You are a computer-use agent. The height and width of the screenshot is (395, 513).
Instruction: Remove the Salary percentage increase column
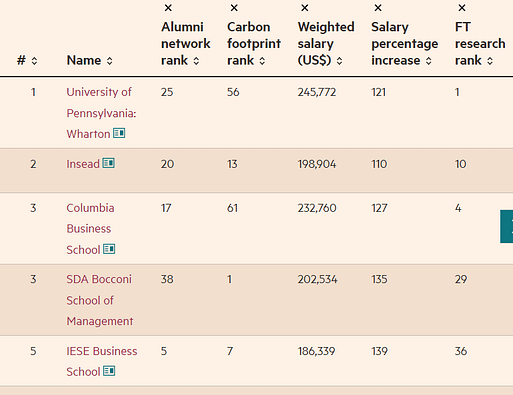pos(378,8)
